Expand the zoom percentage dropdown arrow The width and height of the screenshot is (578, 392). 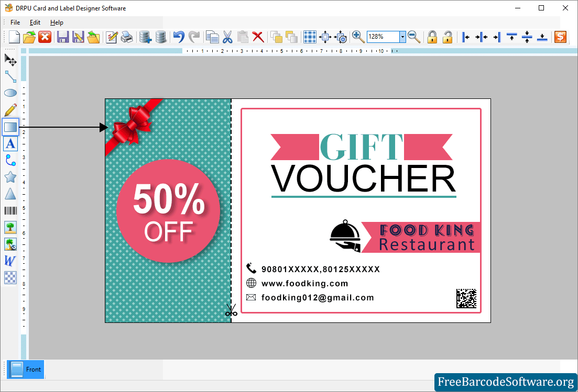[402, 37]
